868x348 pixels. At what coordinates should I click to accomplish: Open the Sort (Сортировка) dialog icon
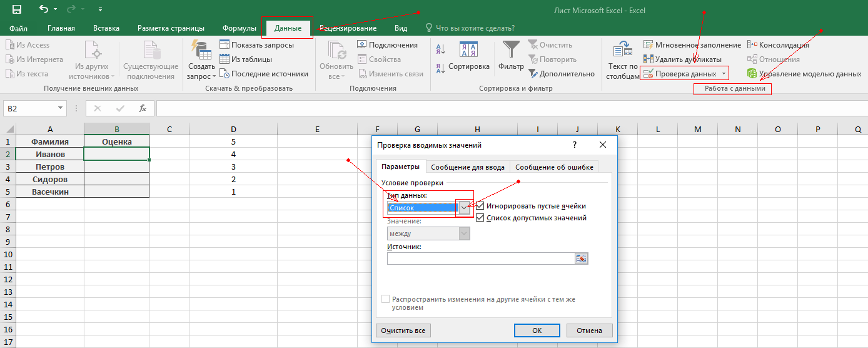pyautogui.click(x=468, y=50)
